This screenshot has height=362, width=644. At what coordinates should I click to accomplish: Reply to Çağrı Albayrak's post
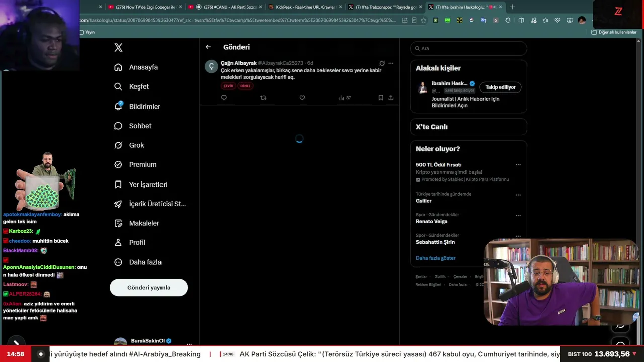224,98
